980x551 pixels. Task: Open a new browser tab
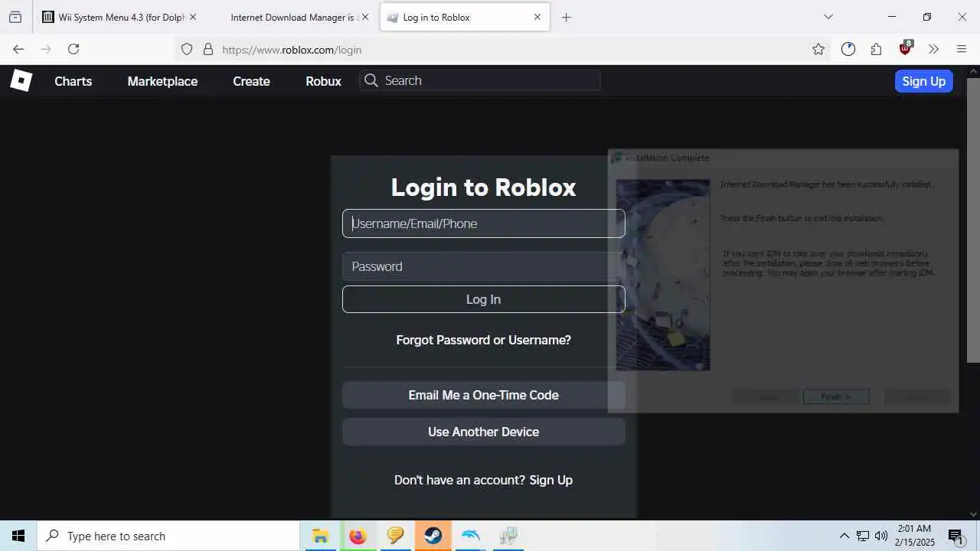click(x=566, y=17)
